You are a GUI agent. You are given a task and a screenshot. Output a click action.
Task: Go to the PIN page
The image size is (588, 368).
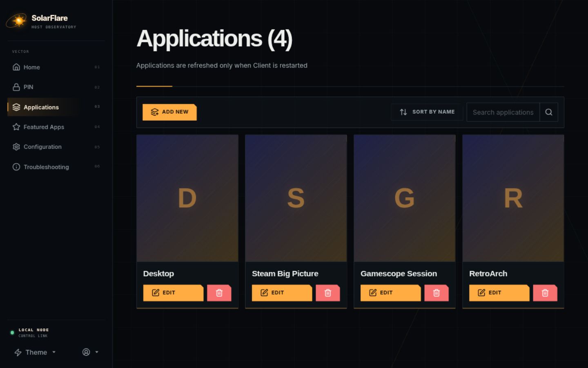56,87
